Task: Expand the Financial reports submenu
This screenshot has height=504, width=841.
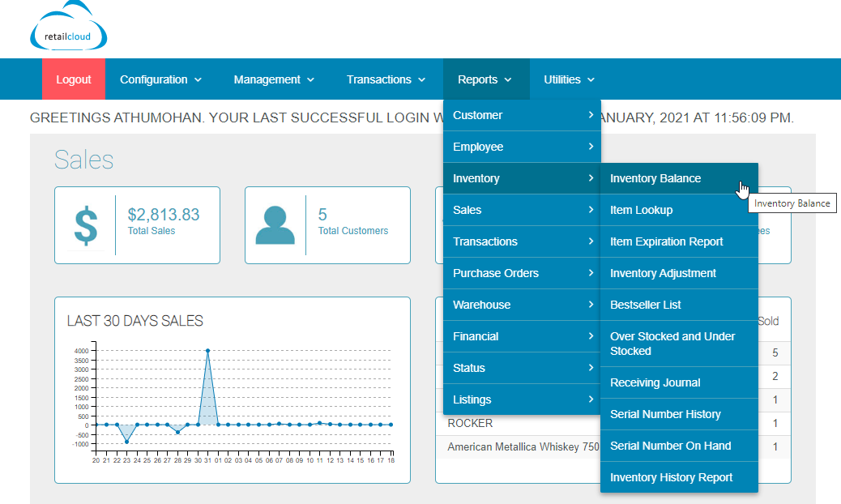Action: (x=522, y=337)
